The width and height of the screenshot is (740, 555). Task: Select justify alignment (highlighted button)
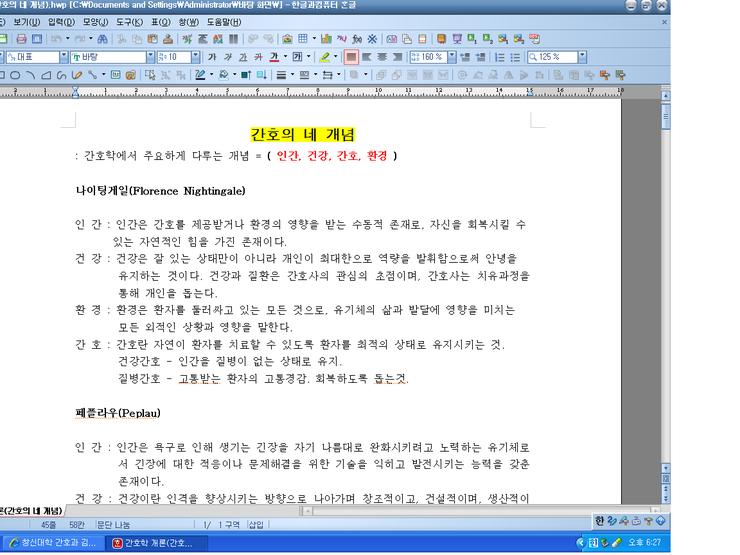(351, 57)
